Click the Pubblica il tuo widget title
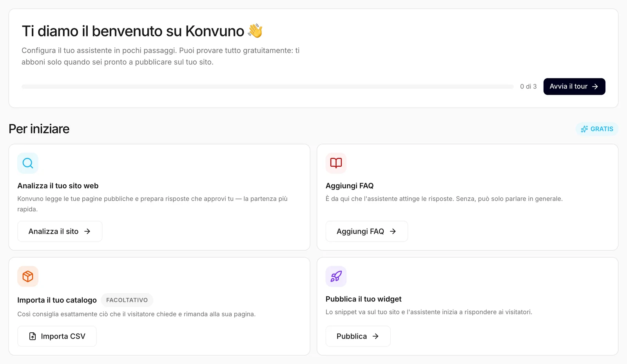Image resolution: width=627 pixels, height=364 pixels. [364, 299]
